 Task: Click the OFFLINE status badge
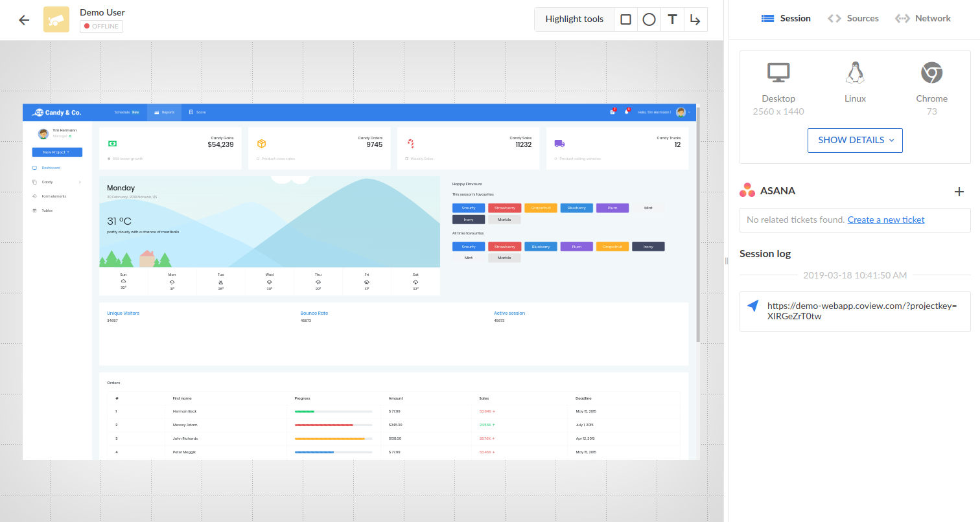[x=101, y=27]
